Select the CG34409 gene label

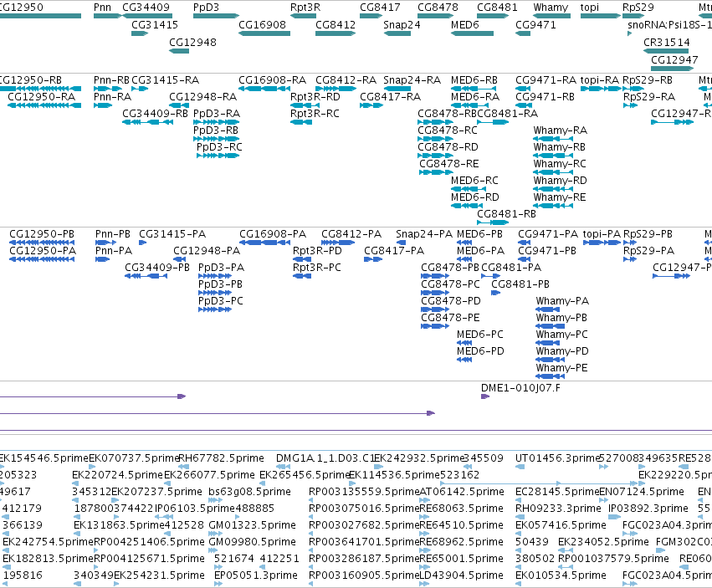(x=146, y=8)
